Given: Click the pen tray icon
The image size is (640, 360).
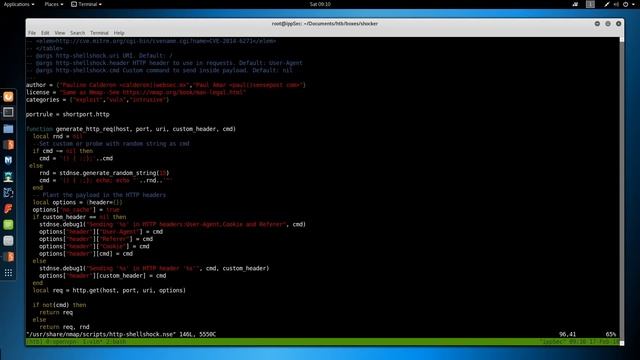Looking at the screenshot, I should pos(607,4).
